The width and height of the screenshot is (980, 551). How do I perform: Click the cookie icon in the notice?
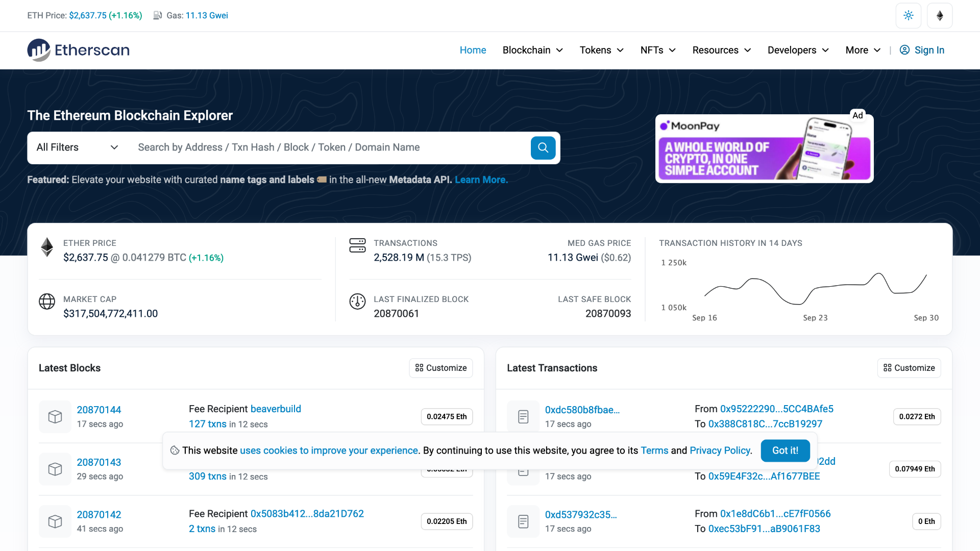175,450
